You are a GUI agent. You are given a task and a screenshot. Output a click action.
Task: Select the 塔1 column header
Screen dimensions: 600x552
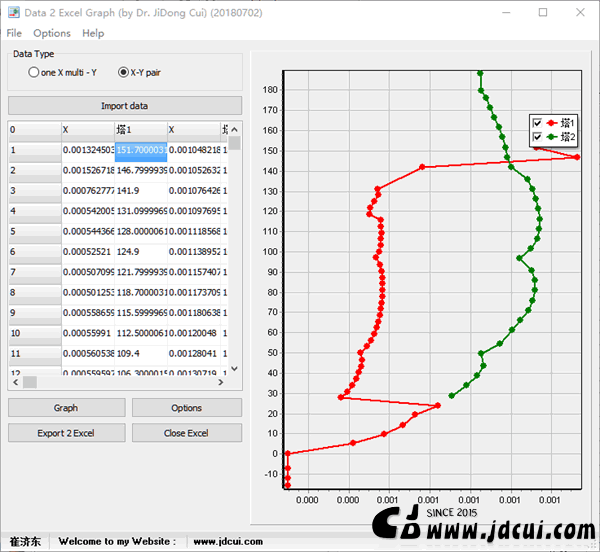point(141,130)
